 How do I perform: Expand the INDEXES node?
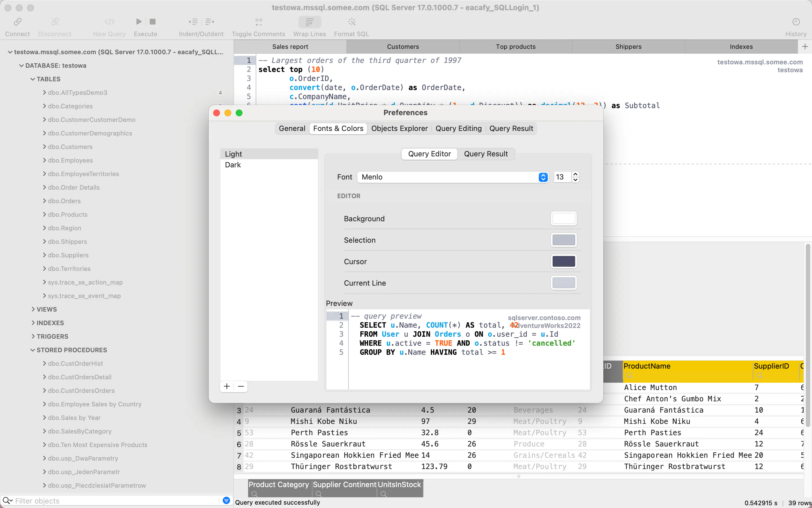[33, 323]
